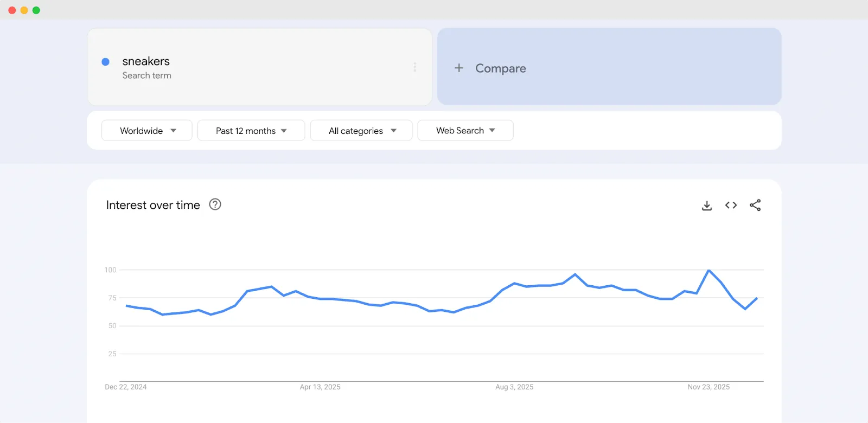
Task: Open the embed code icon
Action: 731,205
